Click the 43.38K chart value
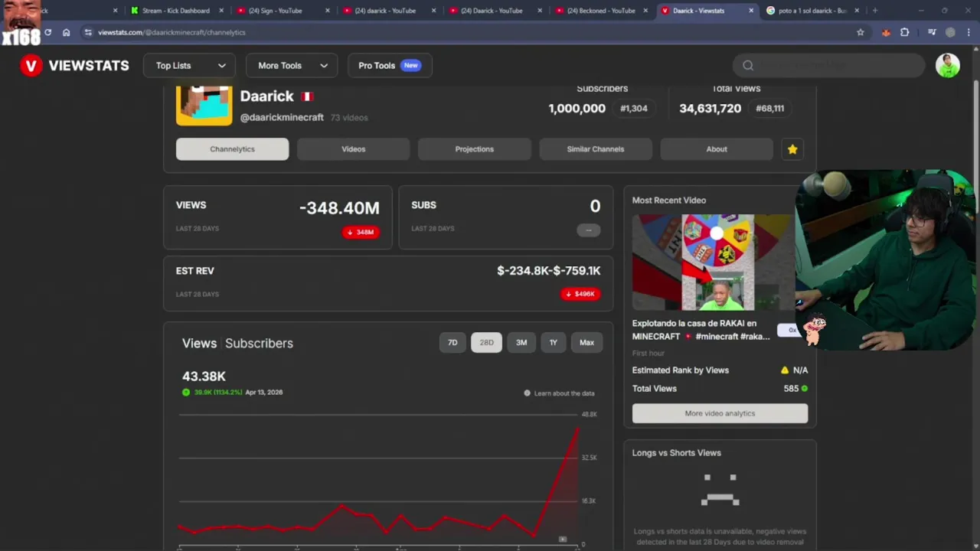Viewport: 980px width, 551px height. click(x=204, y=377)
